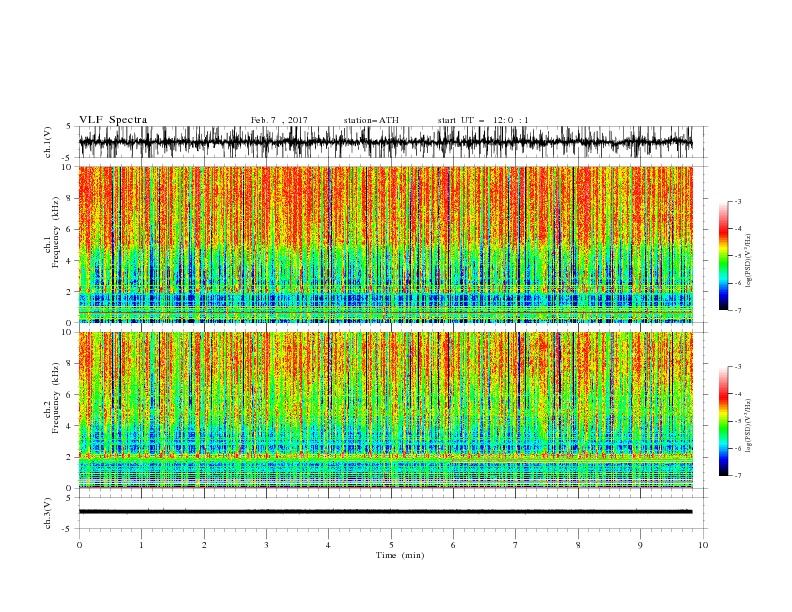Image resolution: width=792 pixels, height=612 pixels.
Task: Click the ch.1 voltage waveform trace
Action: click(x=385, y=142)
